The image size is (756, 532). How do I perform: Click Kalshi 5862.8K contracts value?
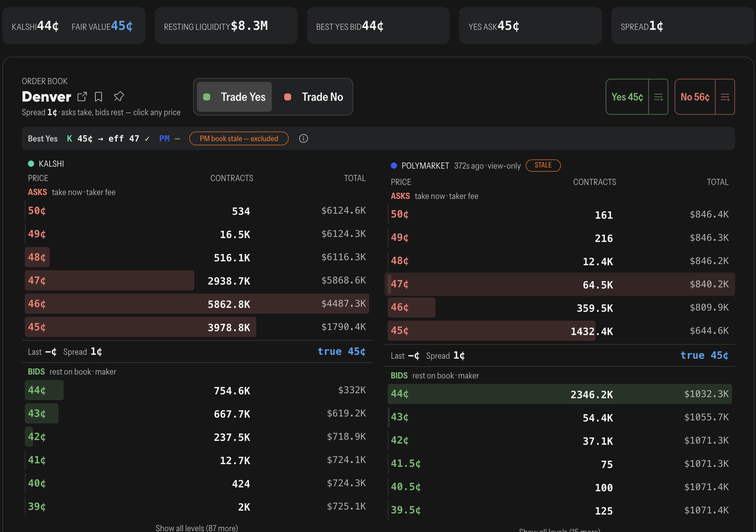[229, 304]
